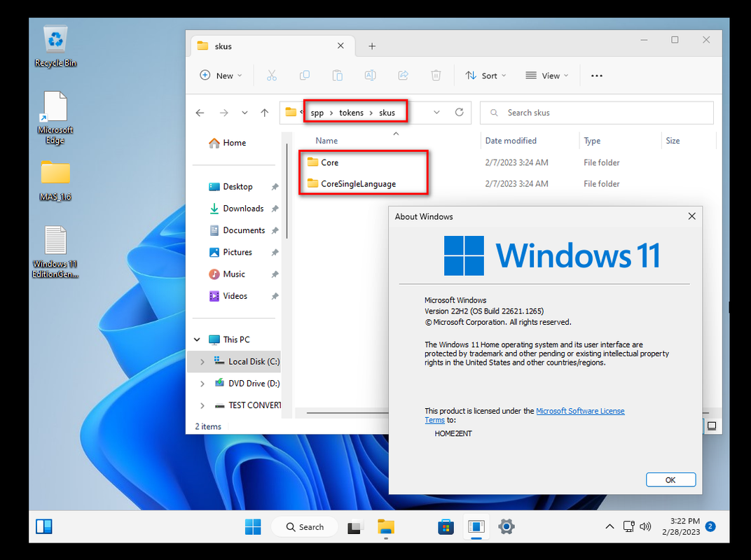Add a new Explorer tab
The width and height of the screenshot is (751, 560).
[x=372, y=46]
